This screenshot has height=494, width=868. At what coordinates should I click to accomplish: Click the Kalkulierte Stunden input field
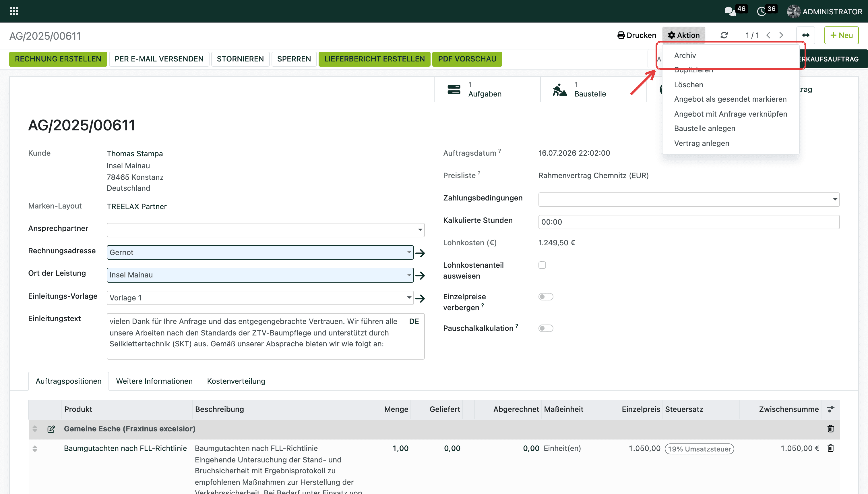(x=689, y=222)
